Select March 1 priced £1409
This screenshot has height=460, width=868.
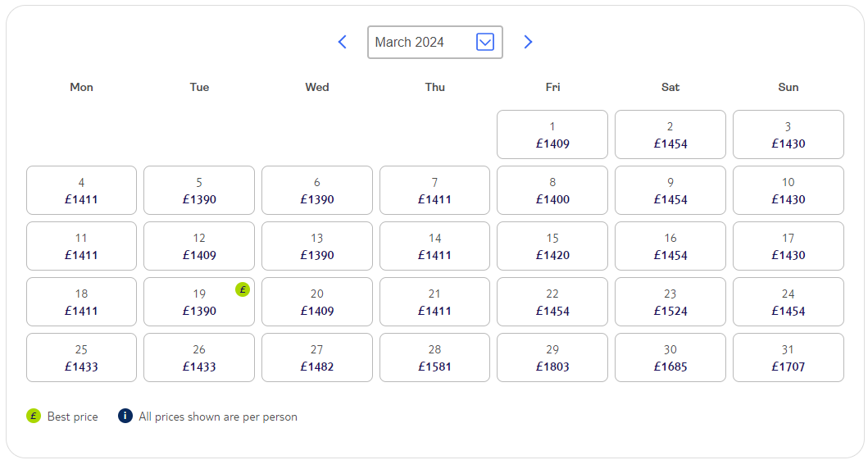tap(552, 134)
